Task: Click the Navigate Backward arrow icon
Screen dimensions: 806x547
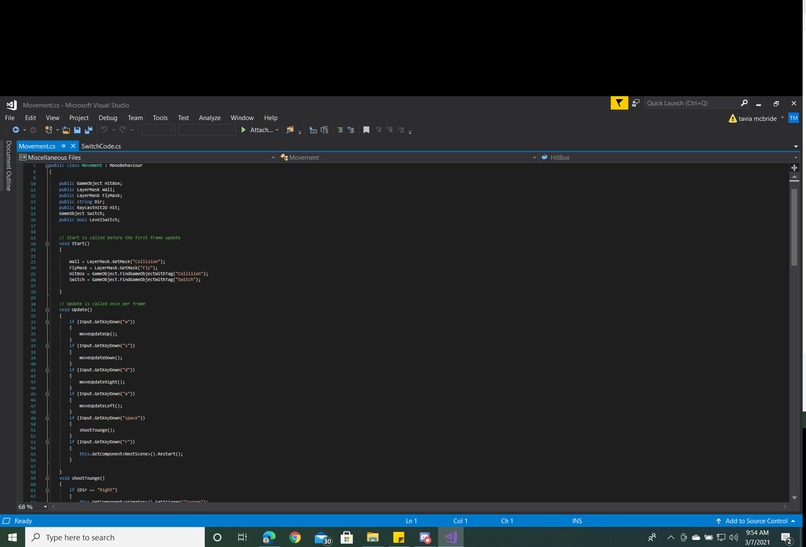Action: (16, 130)
